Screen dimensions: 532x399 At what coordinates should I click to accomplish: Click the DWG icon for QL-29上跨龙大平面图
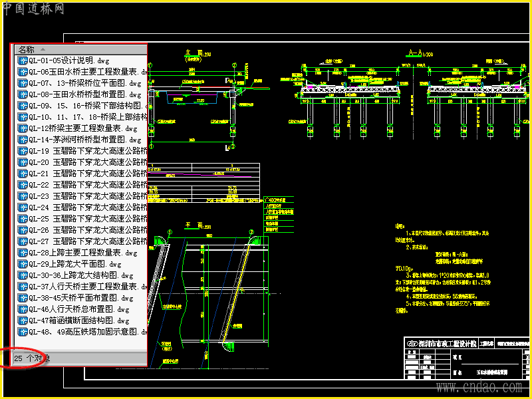[x=23, y=264]
